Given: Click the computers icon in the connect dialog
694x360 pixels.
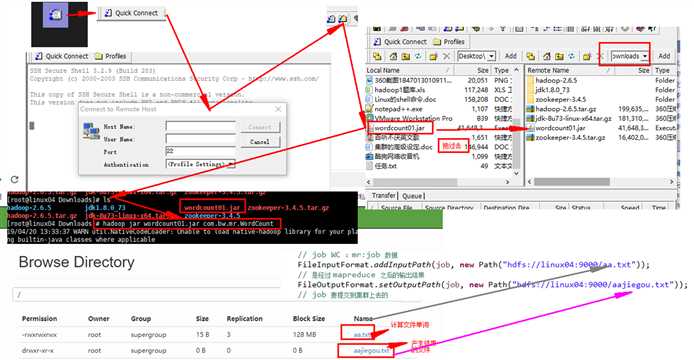Looking at the screenshot, I should point(91,132).
